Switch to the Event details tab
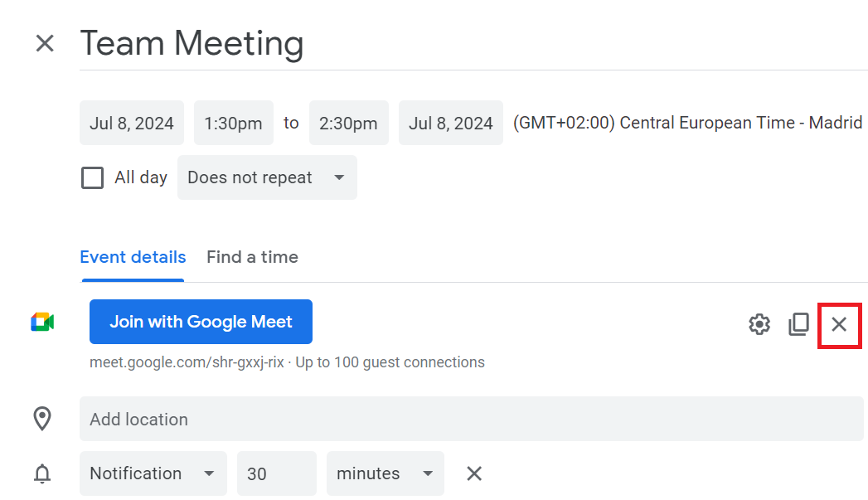Screen dimensions: 868x500 point(133,257)
